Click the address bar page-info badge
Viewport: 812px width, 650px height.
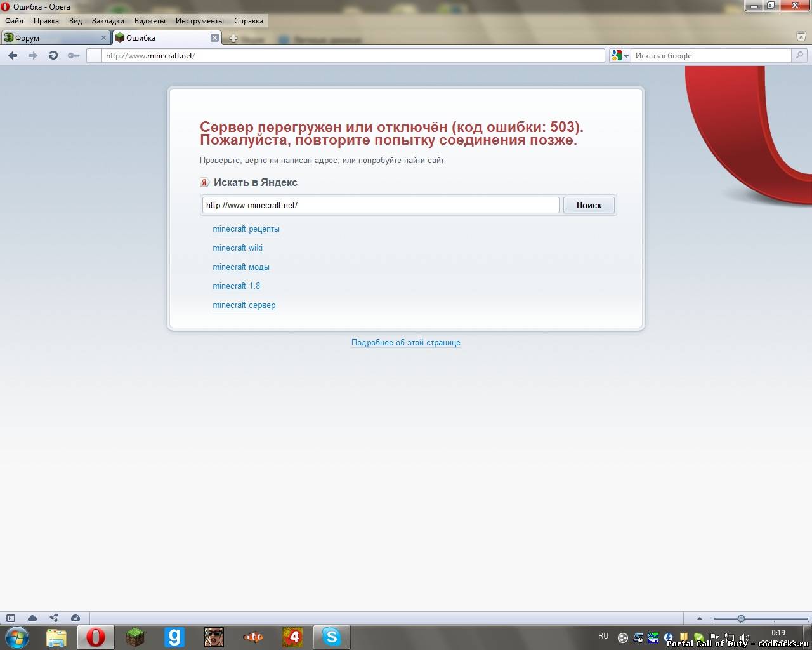click(93, 56)
